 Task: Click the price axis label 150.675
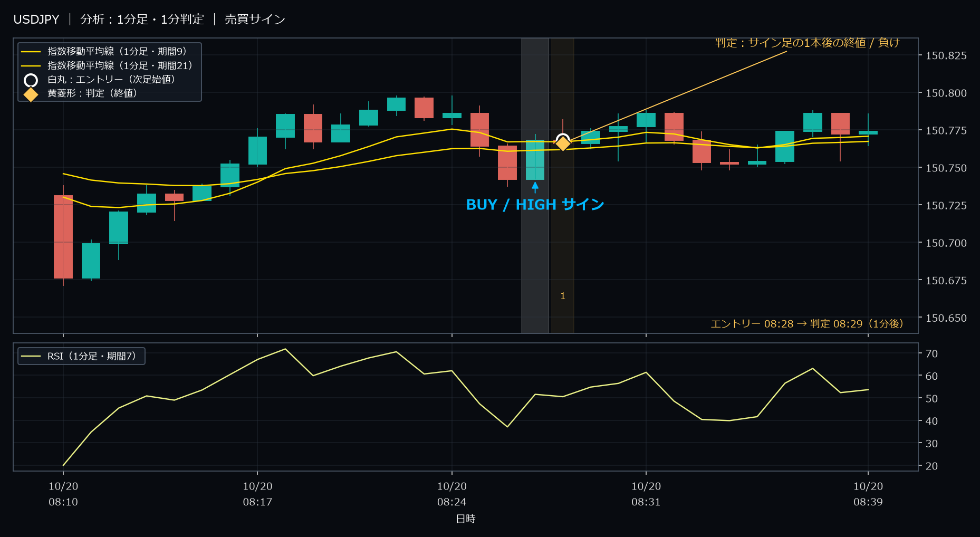(x=946, y=281)
